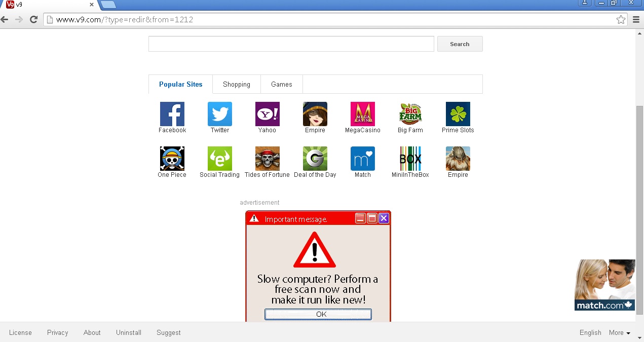
Task: Open the Tides of Fortune icon
Action: point(268,159)
